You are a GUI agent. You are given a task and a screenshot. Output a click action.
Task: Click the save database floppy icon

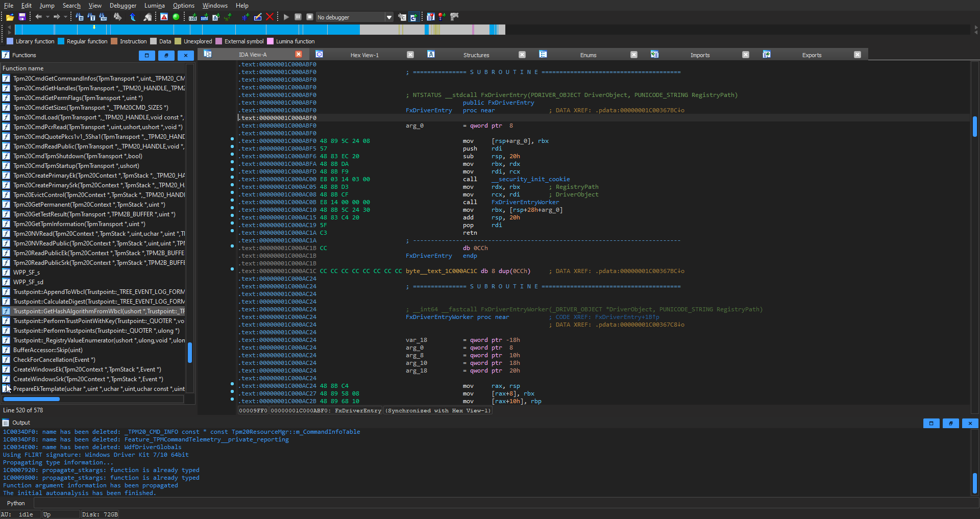coord(22,17)
